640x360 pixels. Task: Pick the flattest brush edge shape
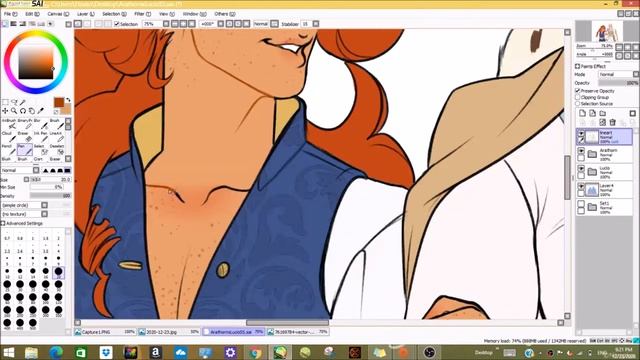pos(67,170)
